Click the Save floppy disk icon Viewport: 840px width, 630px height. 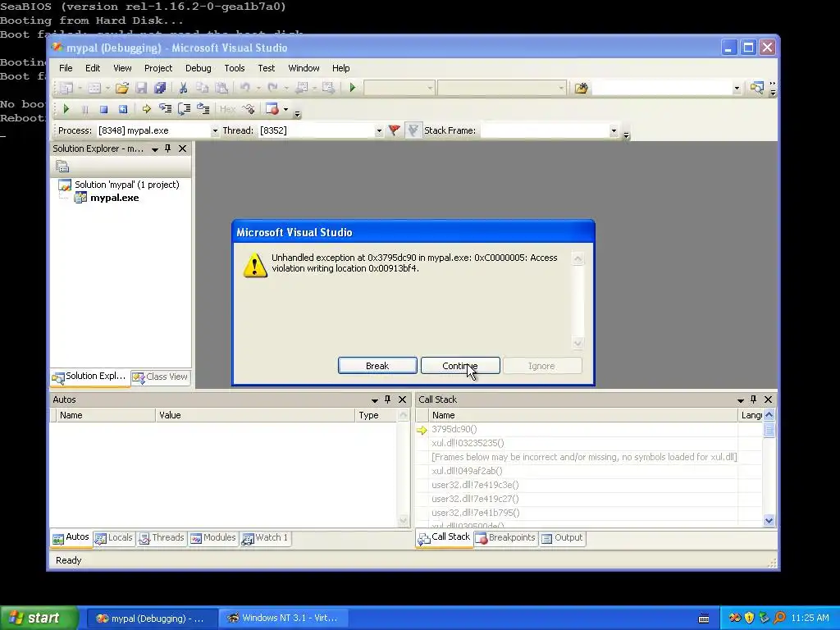pyautogui.click(x=141, y=88)
